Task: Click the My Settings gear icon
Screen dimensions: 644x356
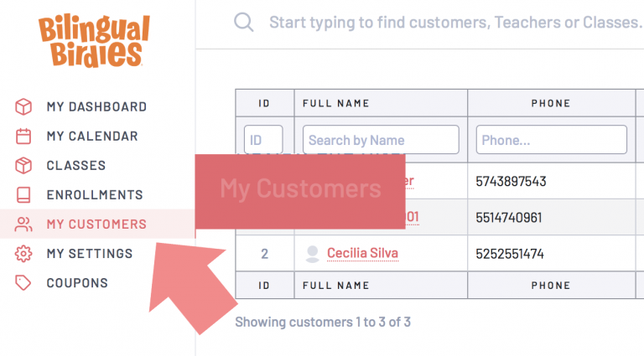Action: (23, 254)
